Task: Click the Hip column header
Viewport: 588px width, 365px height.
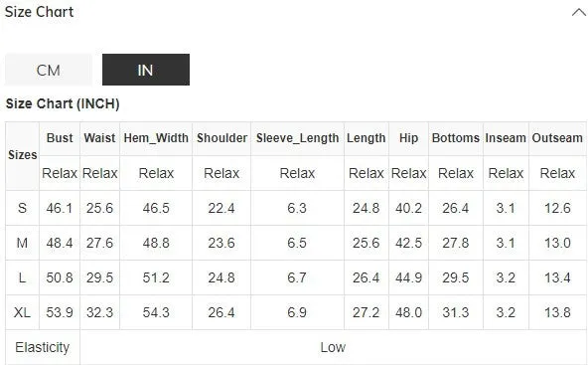Action: coord(408,138)
